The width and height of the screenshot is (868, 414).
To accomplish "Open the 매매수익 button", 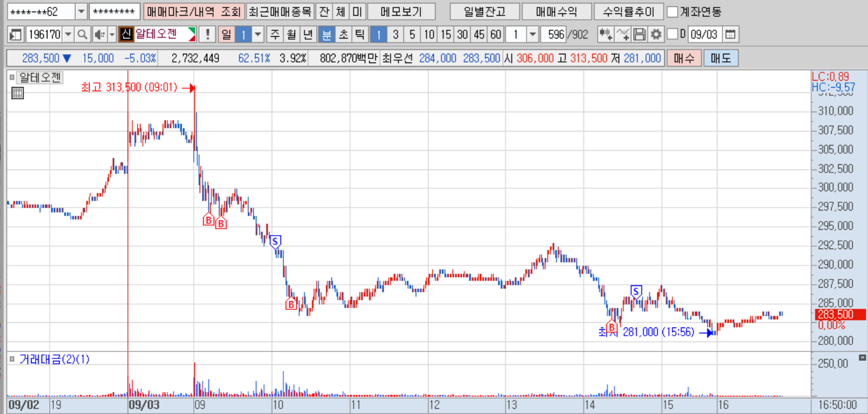I will (556, 12).
